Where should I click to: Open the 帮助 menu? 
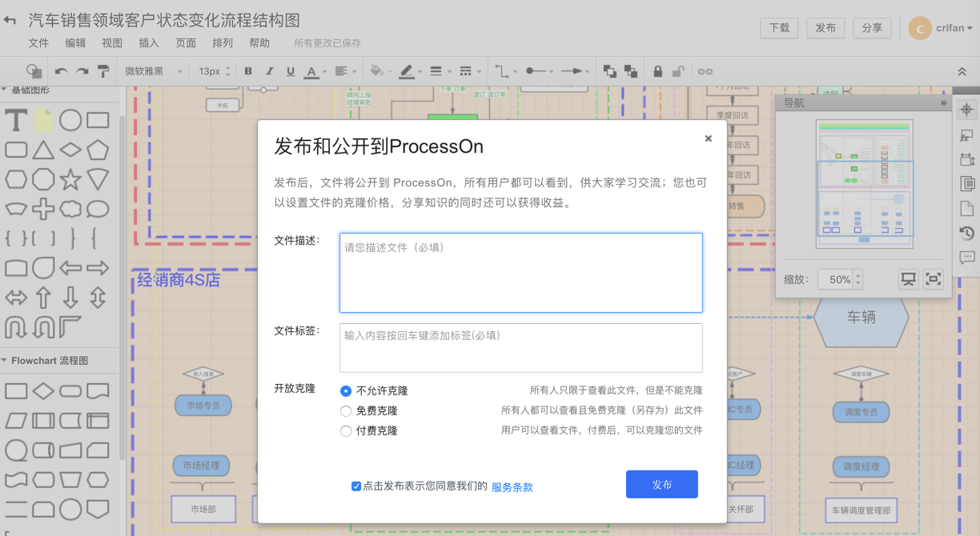(259, 43)
